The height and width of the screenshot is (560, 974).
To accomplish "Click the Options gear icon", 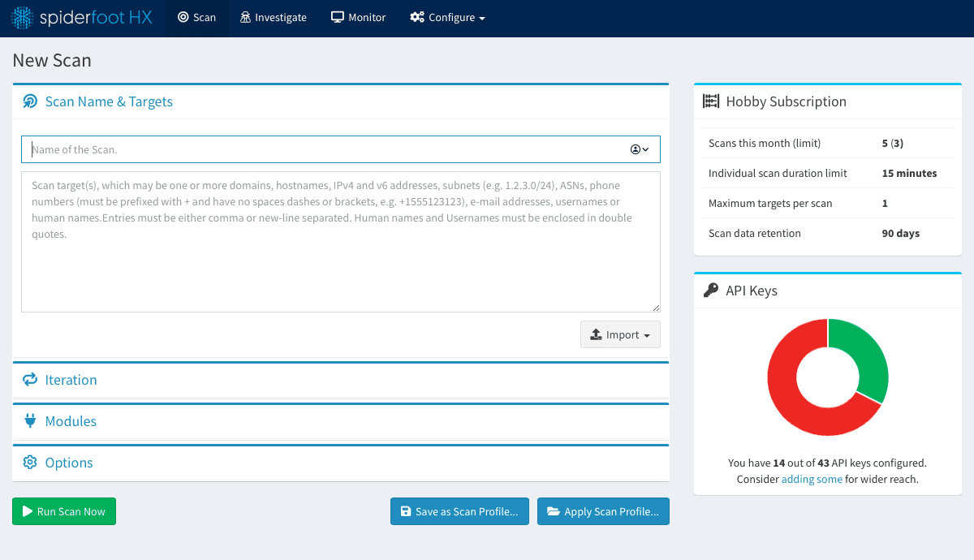I will tap(30, 463).
